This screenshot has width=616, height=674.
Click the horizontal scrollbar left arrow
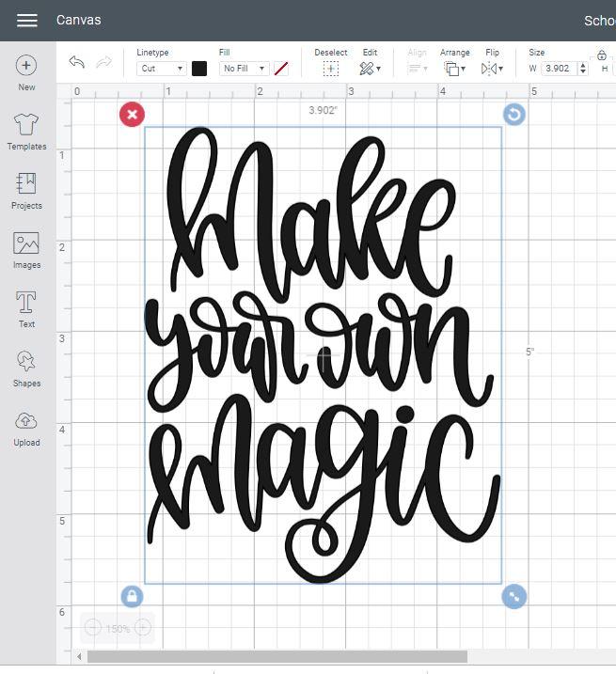pos(79,656)
